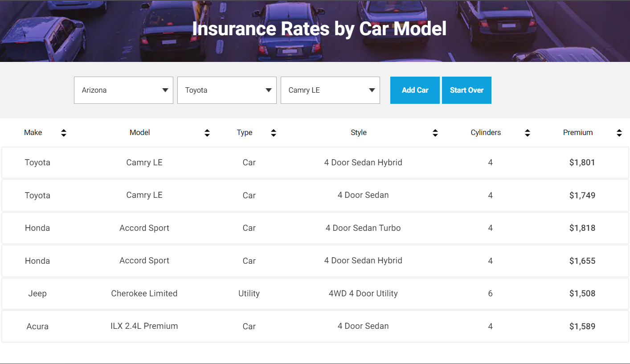Click Honda in the $1,818 row
The width and height of the screenshot is (630, 364).
tap(37, 228)
